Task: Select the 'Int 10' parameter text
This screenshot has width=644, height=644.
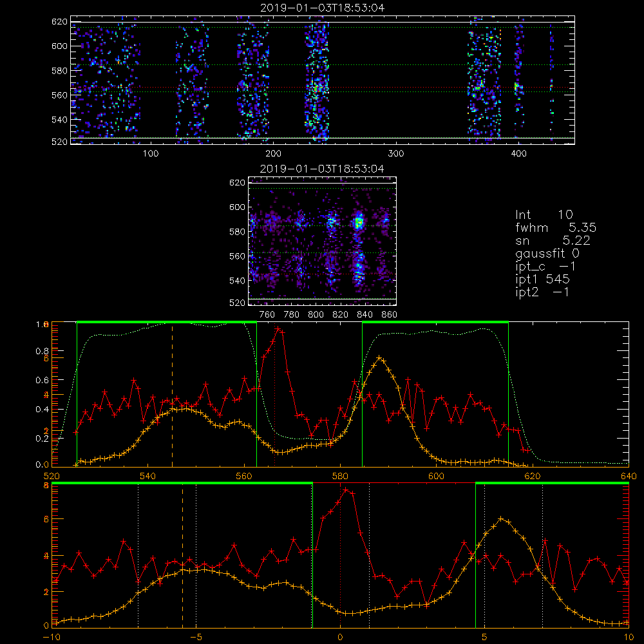Action: coord(544,214)
